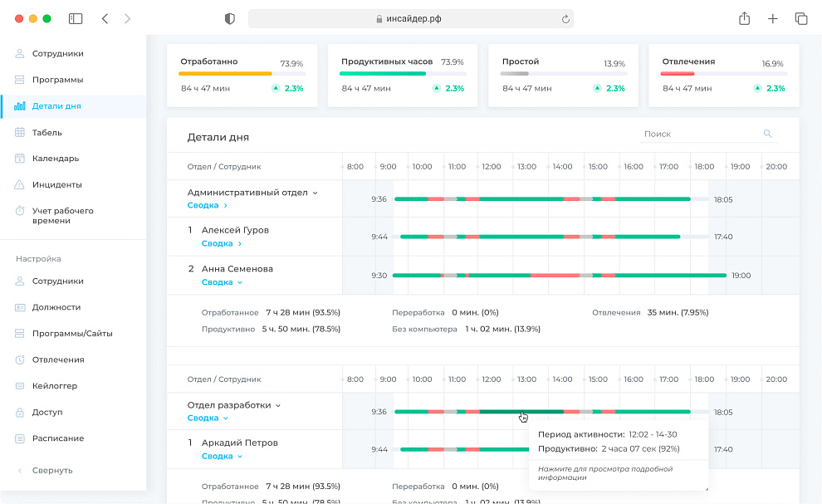Click the Инциденты warning triangle icon
Screen dimensions: 822x504
[x=19, y=184]
